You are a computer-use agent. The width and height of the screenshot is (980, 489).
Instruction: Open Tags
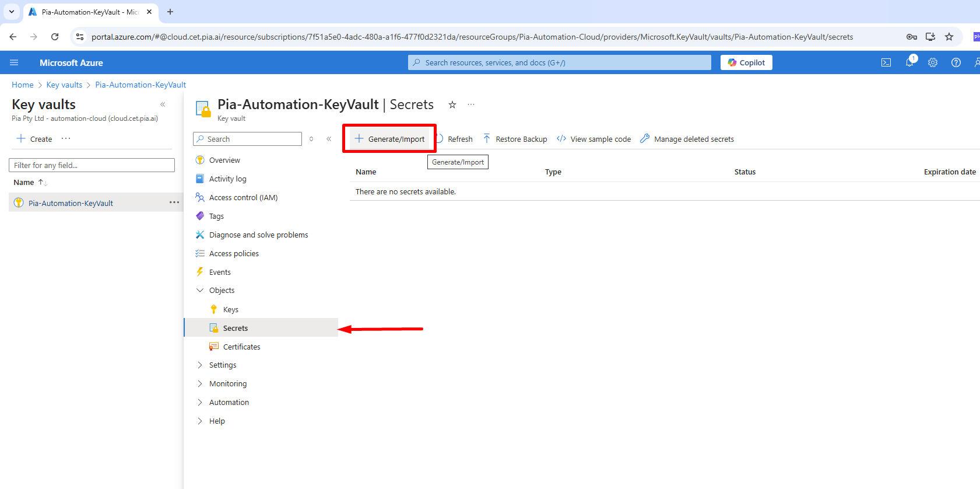coord(216,216)
